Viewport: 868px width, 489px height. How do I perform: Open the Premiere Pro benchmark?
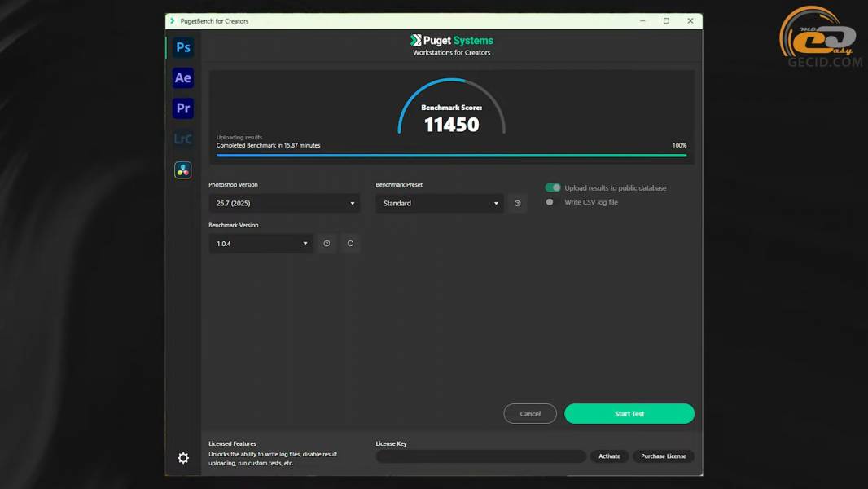tap(183, 108)
